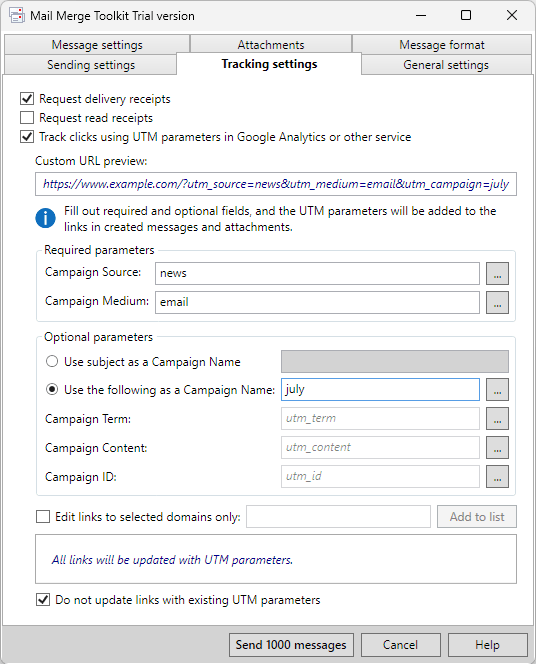Open the ellipsis button for Campaign Content
The image size is (536, 664).
point(497,448)
